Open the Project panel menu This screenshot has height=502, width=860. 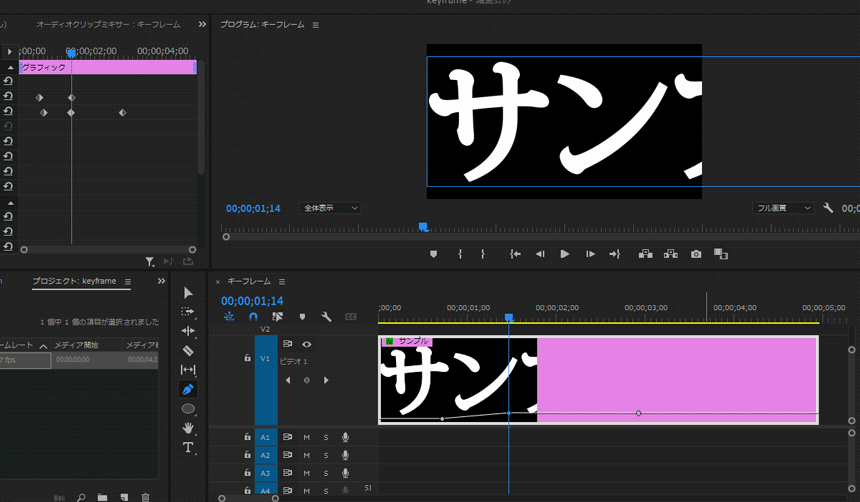click(128, 281)
